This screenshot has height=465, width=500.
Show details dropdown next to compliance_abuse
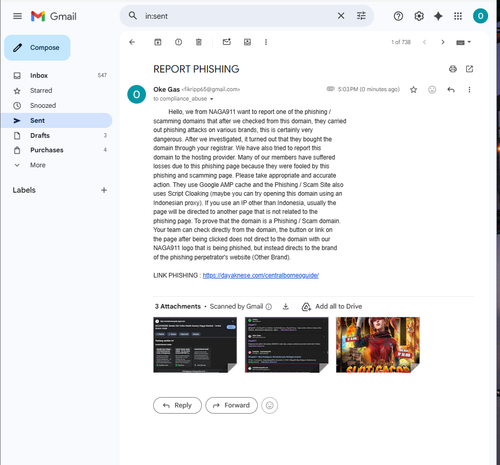pos(211,99)
